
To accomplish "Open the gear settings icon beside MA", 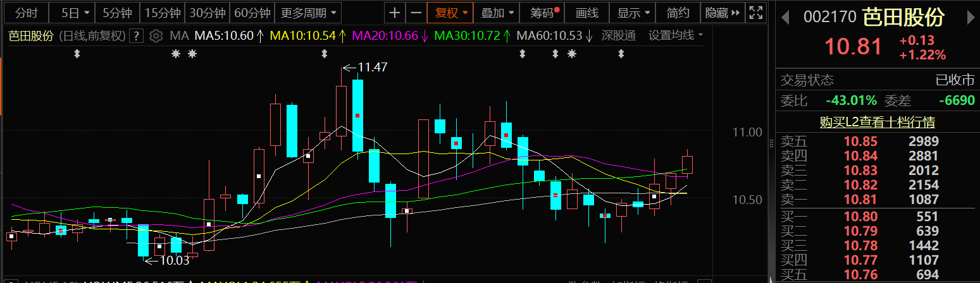I will point(156,36).
